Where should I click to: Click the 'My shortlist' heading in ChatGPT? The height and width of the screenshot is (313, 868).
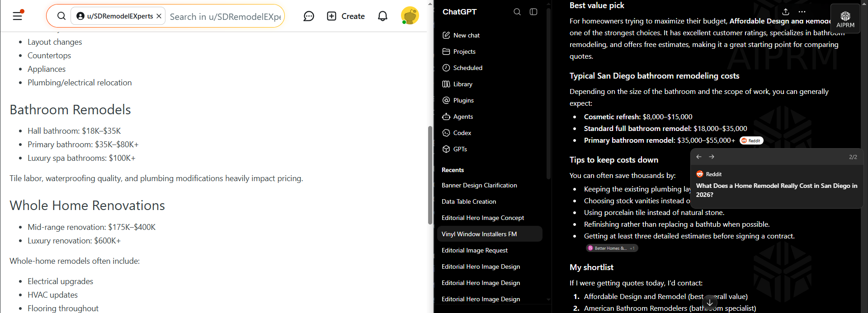coord(591,267)
